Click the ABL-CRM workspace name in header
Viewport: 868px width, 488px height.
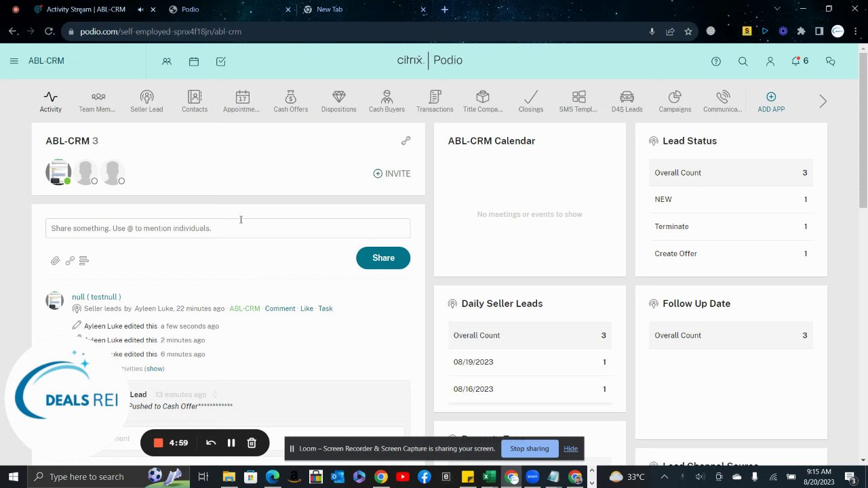pos(46,61)
